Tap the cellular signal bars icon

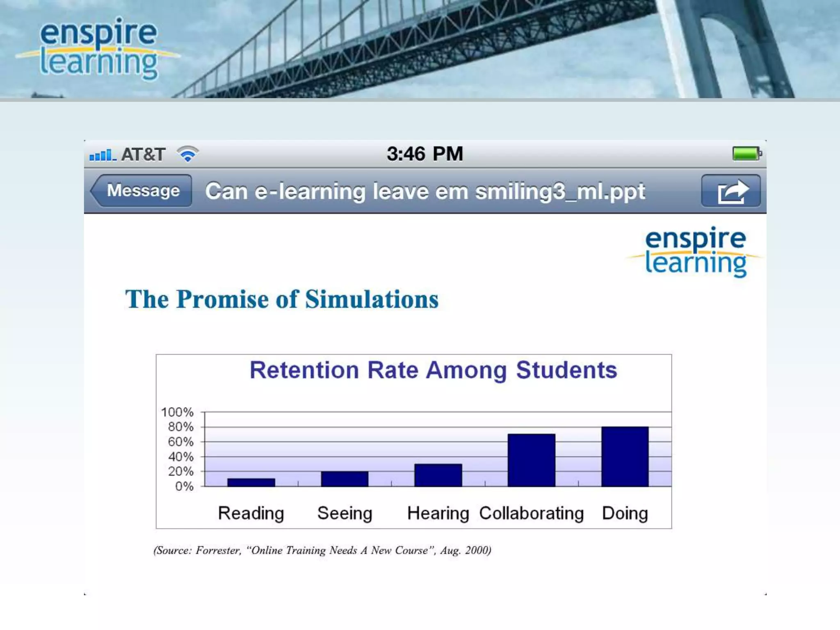click(x=102, y=155)
